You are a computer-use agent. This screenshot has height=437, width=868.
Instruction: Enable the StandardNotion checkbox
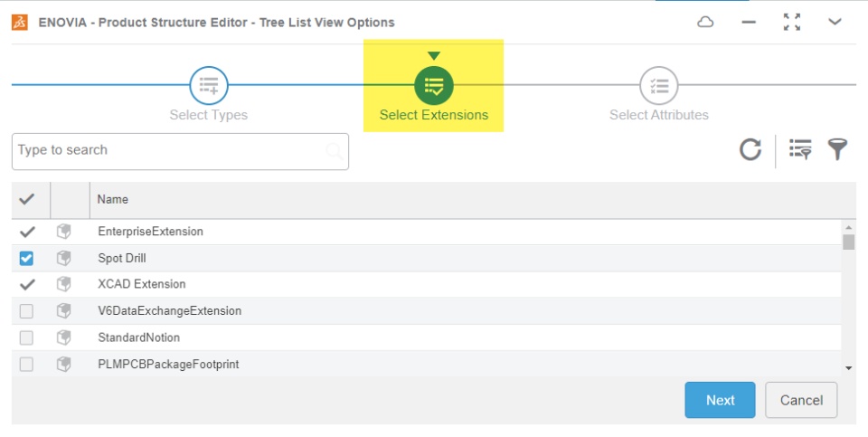[x=26, y=337]
